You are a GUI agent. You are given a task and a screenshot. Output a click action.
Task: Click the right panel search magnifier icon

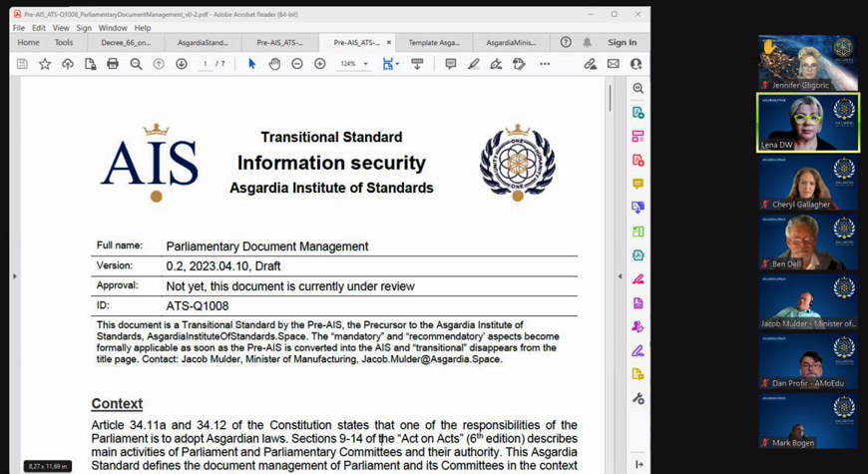tap(638, 88)
